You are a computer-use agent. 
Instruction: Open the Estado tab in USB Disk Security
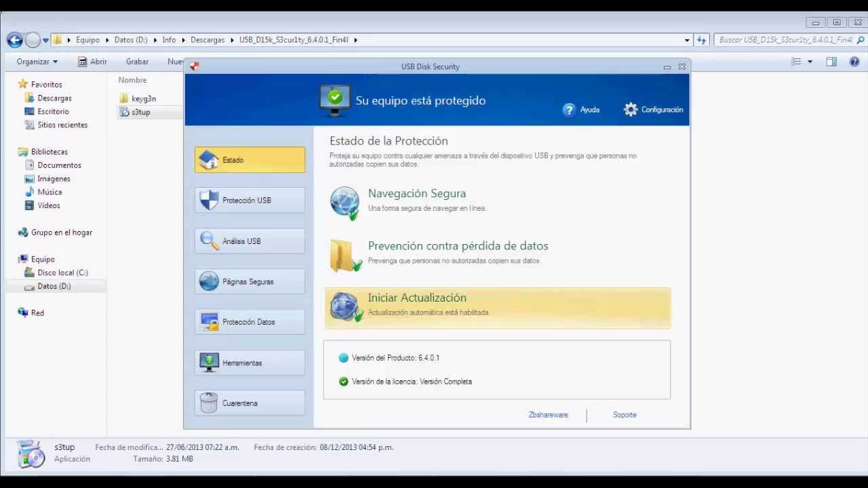point(250,160)
